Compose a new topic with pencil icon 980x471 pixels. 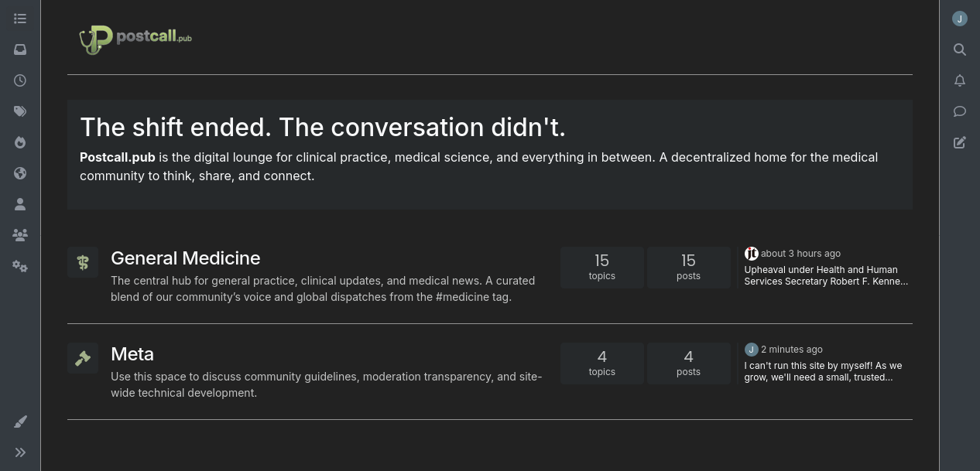[x=960, y=142]
